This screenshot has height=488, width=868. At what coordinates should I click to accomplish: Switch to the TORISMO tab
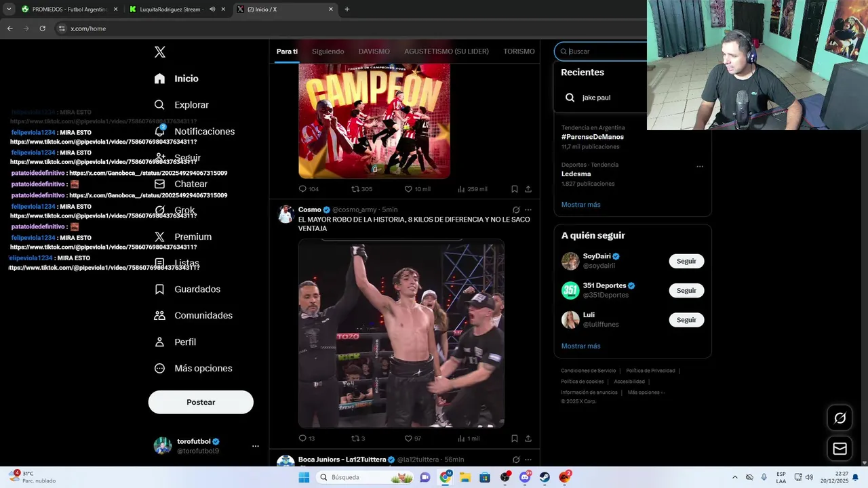click(x=519, y=52)
